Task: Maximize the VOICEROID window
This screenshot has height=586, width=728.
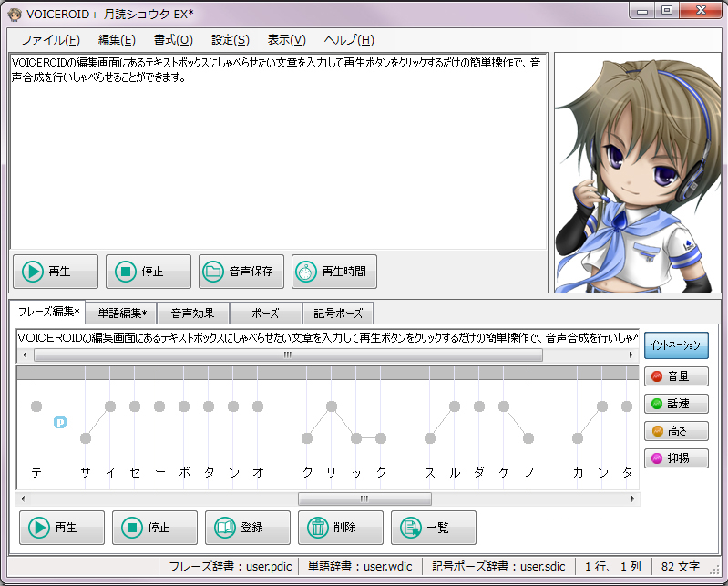Action: (x=667, y=10)
